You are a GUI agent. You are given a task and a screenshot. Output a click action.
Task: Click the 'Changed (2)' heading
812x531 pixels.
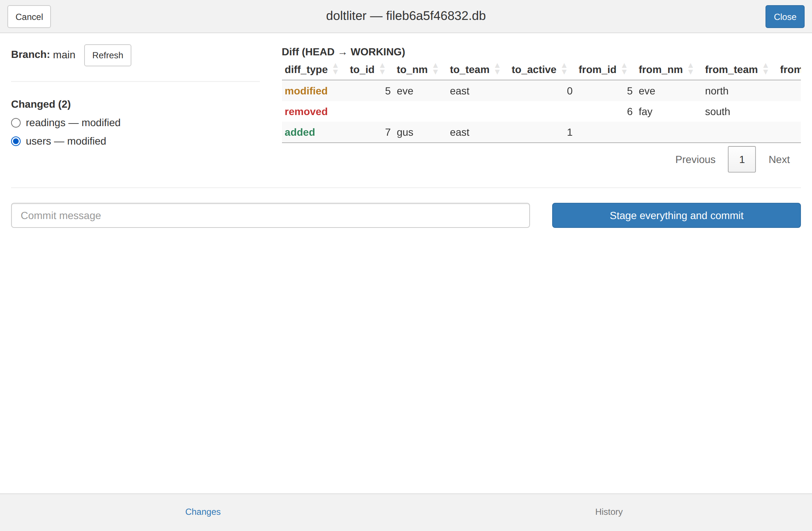(41, 104)
